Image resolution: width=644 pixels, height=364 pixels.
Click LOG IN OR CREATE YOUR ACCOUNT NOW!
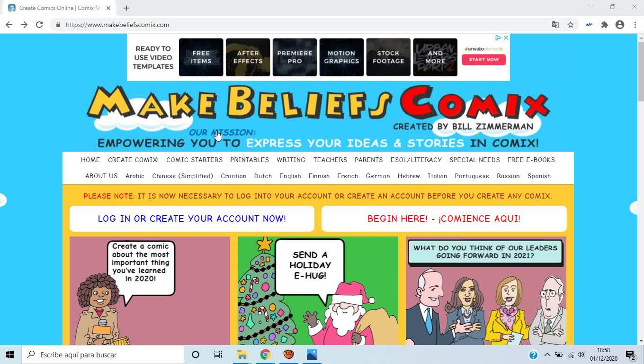[192, 218]
